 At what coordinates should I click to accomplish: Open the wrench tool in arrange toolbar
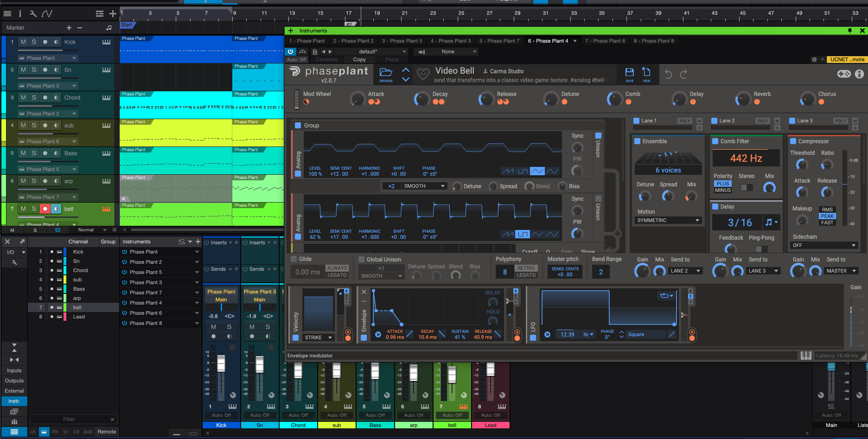33,14
